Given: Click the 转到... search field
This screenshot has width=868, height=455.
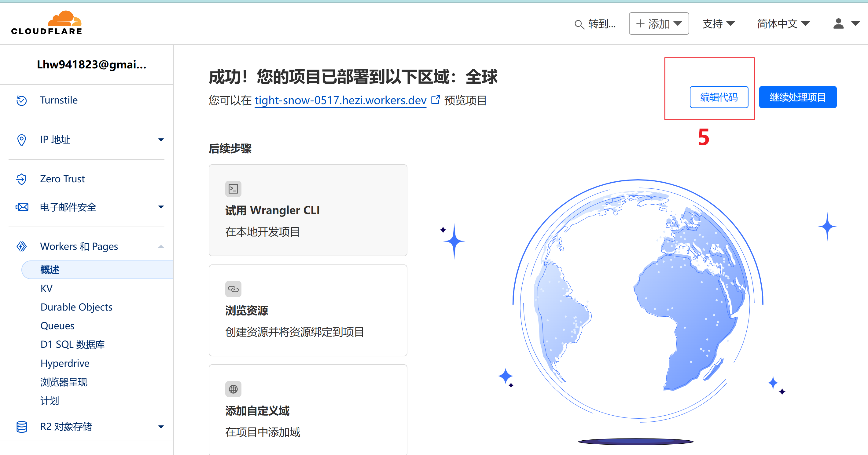Looking at the screenshot, I should tap(602, 24).
